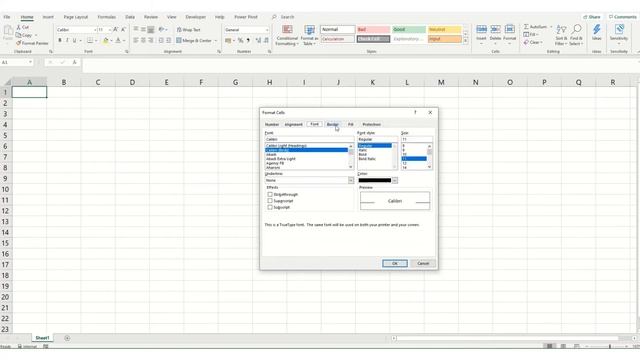The image size is (640, 360).
Task: Add a new sheet with plus icon
Action: (x=67, y=338)
